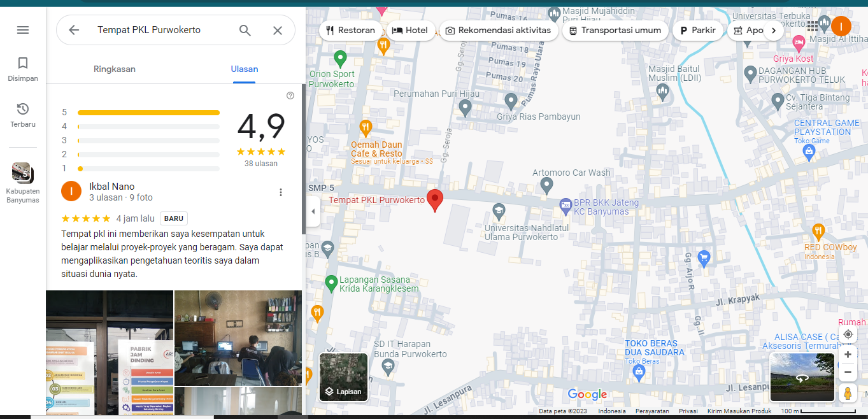Zoom in on the map

tap(848, 355)
